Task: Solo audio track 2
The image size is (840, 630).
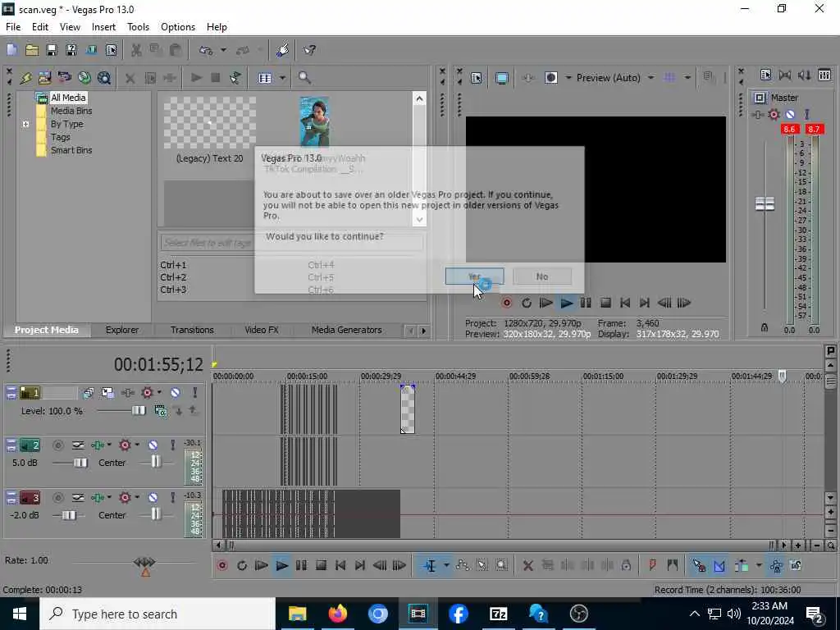Action: [x=172, y=445]
